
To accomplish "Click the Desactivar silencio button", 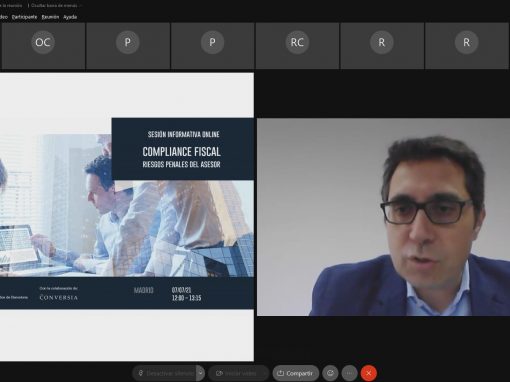I will click(165, 373).
